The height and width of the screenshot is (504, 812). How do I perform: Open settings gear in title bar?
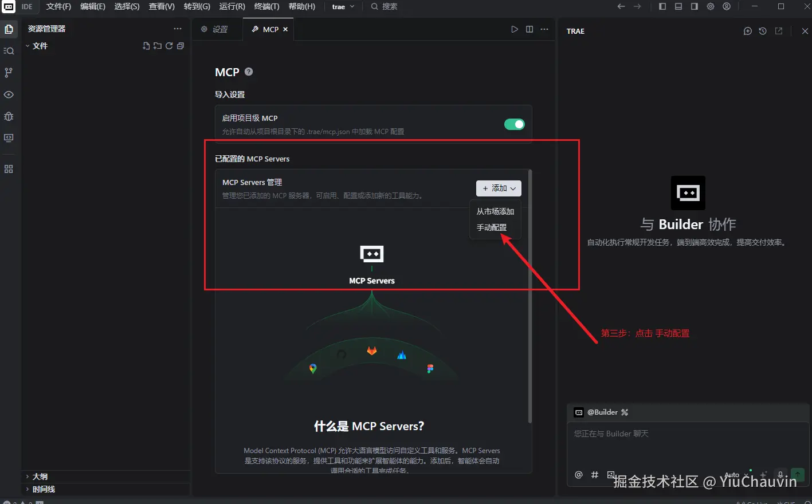click(x=711, y=6)
